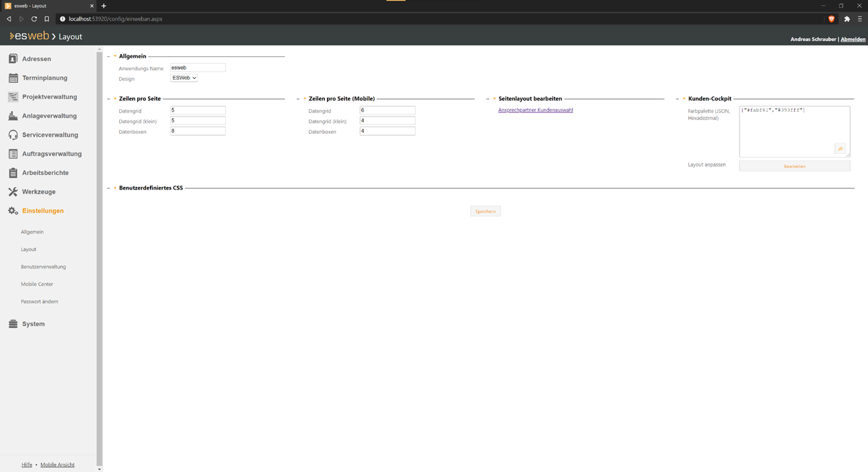
Task: Select Layout submenu under Einstellungen
Action: 28,249
